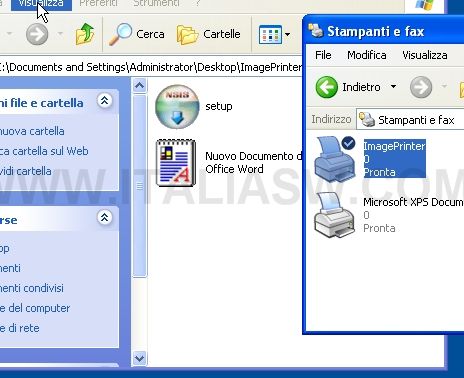This screenshot has width=464, height=378.
Task: Select the Microsoft XPS Document printer icon
Action: click(x=334, y=215)
